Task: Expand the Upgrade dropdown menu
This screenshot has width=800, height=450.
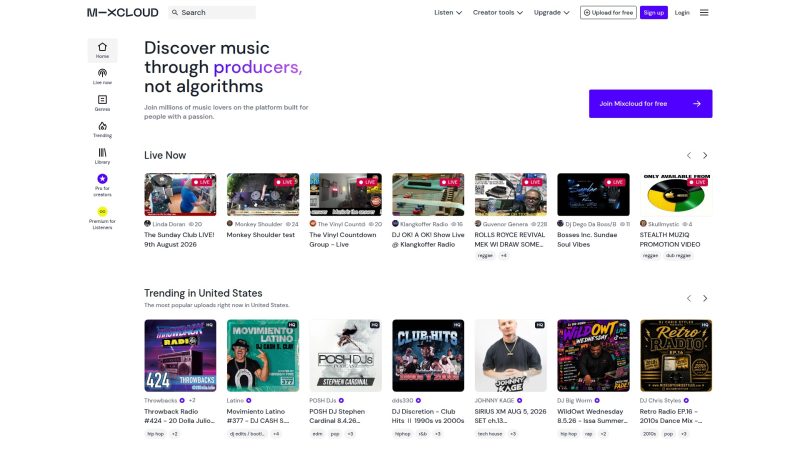Action: coord(552,12)
